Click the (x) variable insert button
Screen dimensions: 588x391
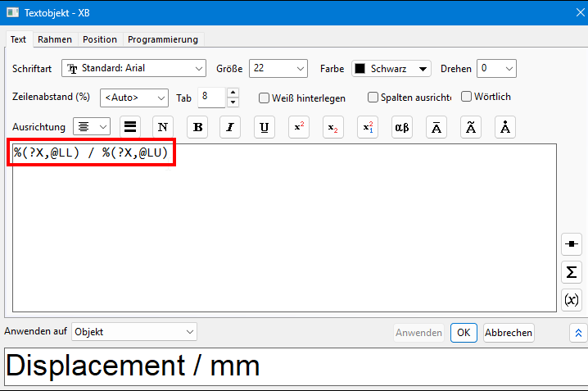point(572,299)
